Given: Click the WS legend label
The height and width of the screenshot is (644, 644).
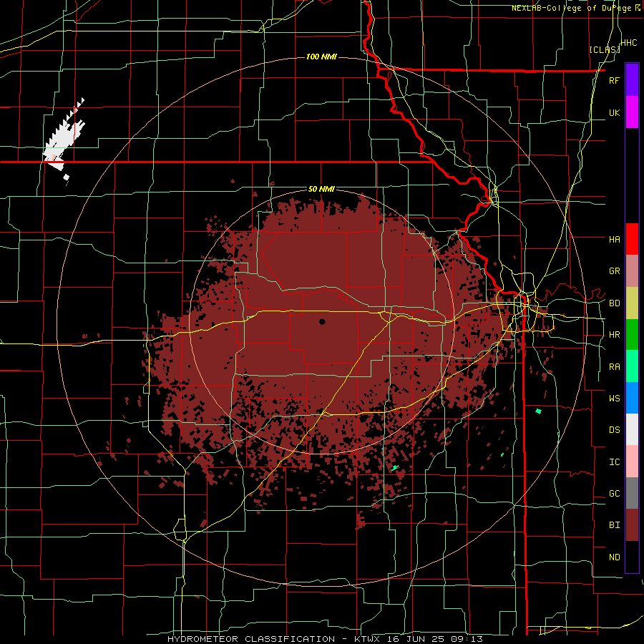Looking at the screenshot, I should point(614,399).
